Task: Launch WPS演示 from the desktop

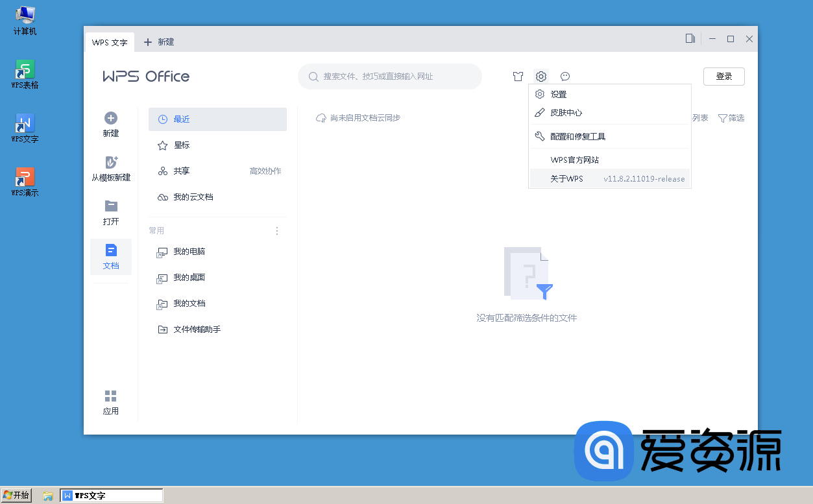Action: (24, 176)
